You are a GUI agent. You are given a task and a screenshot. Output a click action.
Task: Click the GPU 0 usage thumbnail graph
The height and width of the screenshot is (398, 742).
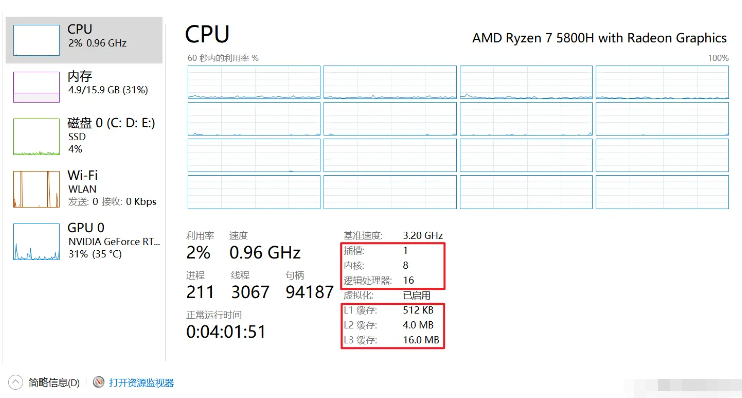36,241
